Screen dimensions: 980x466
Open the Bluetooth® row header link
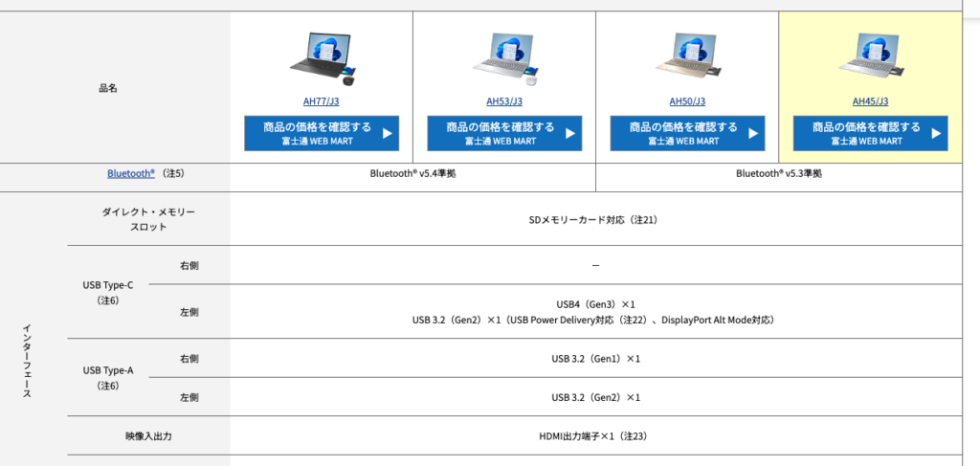click(130, 173)
